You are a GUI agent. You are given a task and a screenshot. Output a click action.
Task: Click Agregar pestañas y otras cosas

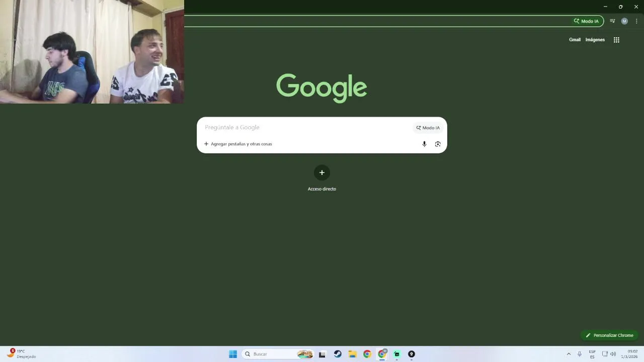tap(238, 144)
